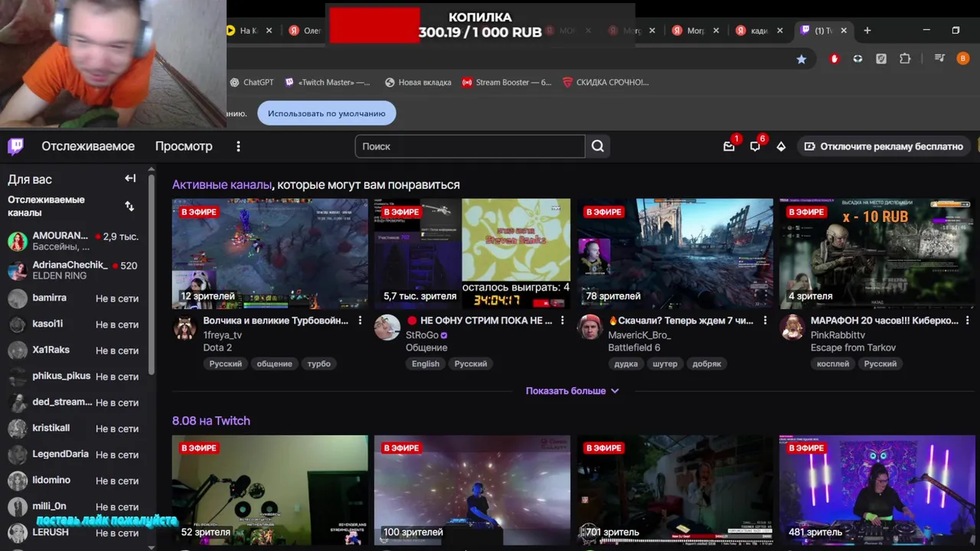980x551 pixels.
Task: Open the Волчица и великие Турбовойн stream title
Action: (x=276, y=321)
